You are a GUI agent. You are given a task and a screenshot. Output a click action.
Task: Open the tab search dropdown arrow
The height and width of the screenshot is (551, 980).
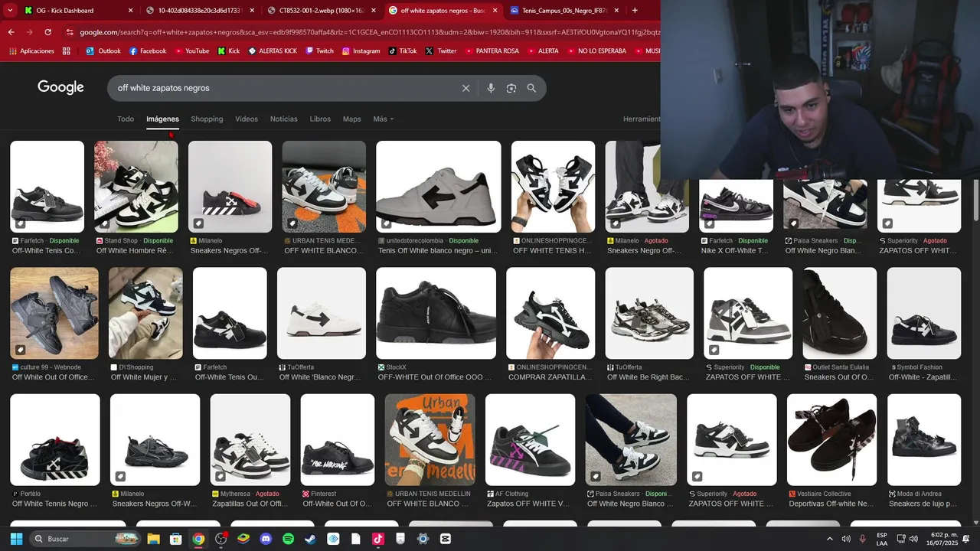[x=10, y=10]
